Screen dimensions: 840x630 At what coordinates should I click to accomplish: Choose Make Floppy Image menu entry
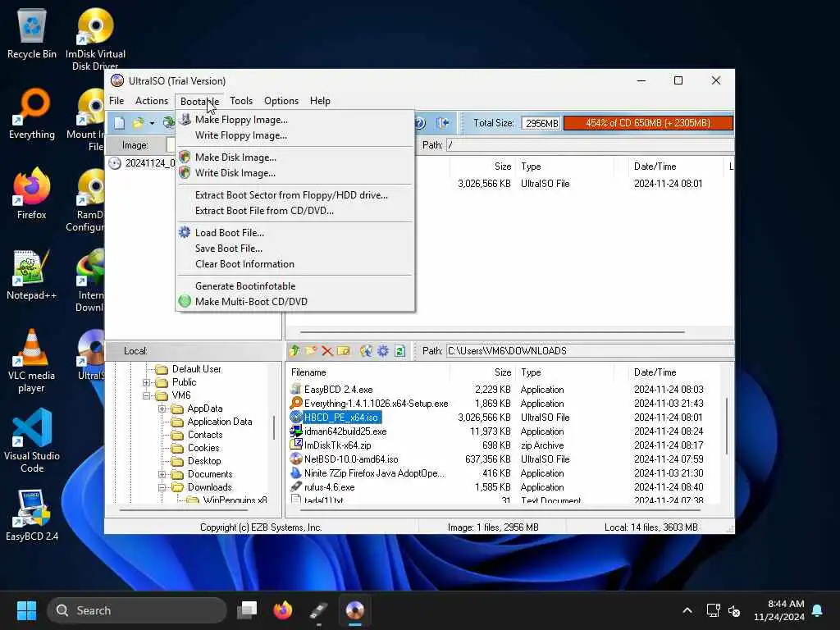(x=295, y=120)
